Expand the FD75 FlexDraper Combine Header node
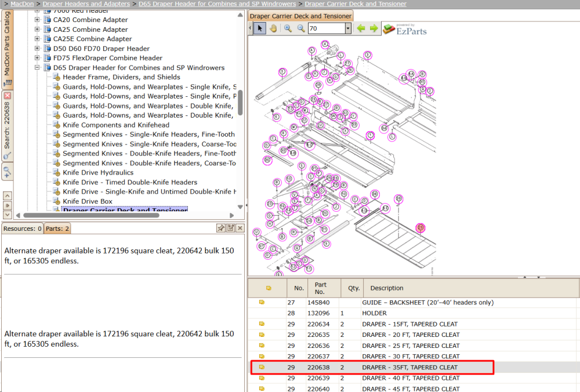The height and width of the screenshot is (392, 580). 37,57
